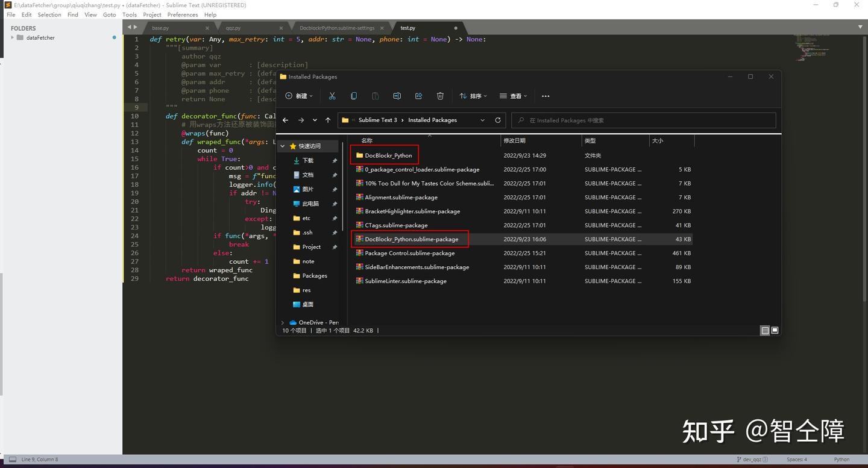The width and height of the screenshot is (868, 468).
Task: Switch to the base.py tab
Action: click(x=160, y=28)
